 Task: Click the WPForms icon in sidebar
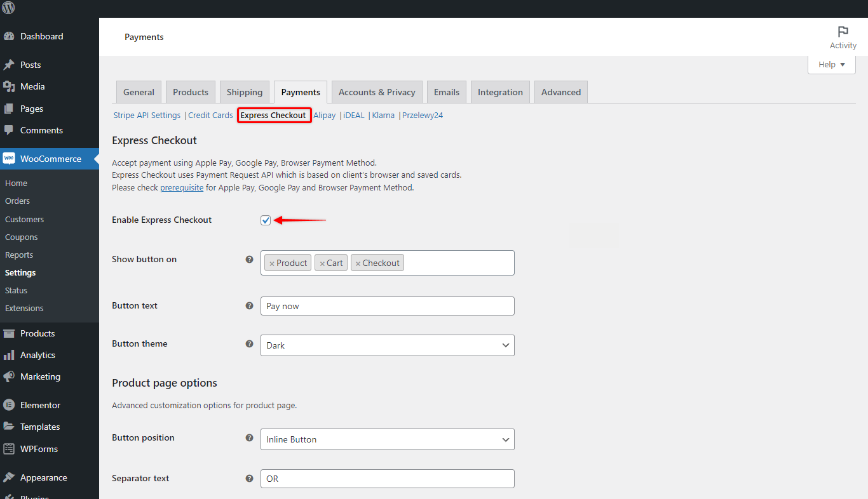point(9,449)
